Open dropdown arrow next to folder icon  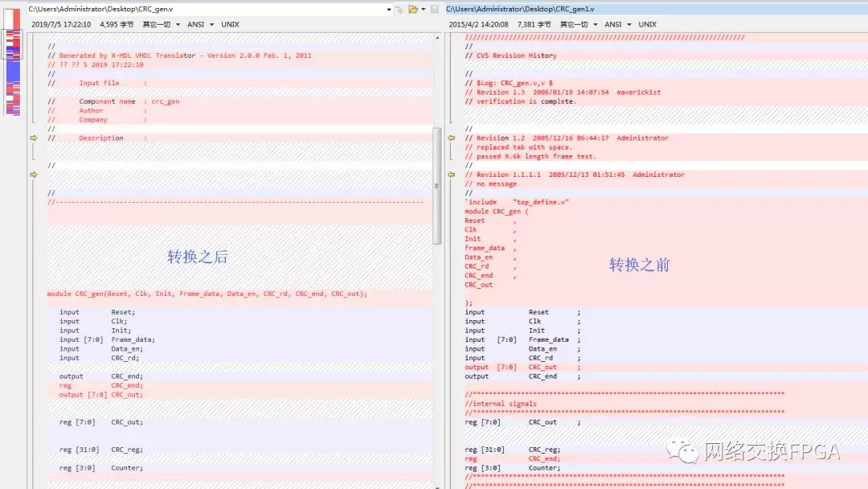pyautogui.click(x=424, y=9)
